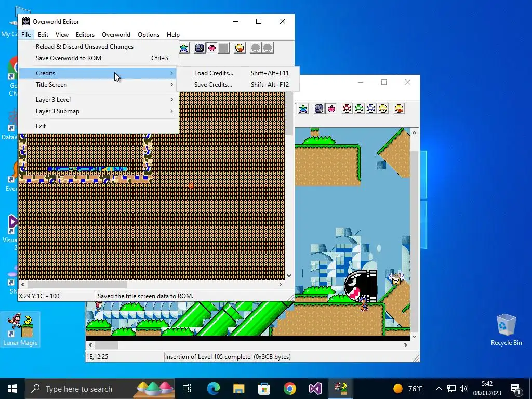This screenshot has width=532, height=399.
Task: Click the Lunar Magic taskbar button
Action: (x=341, y=389)
